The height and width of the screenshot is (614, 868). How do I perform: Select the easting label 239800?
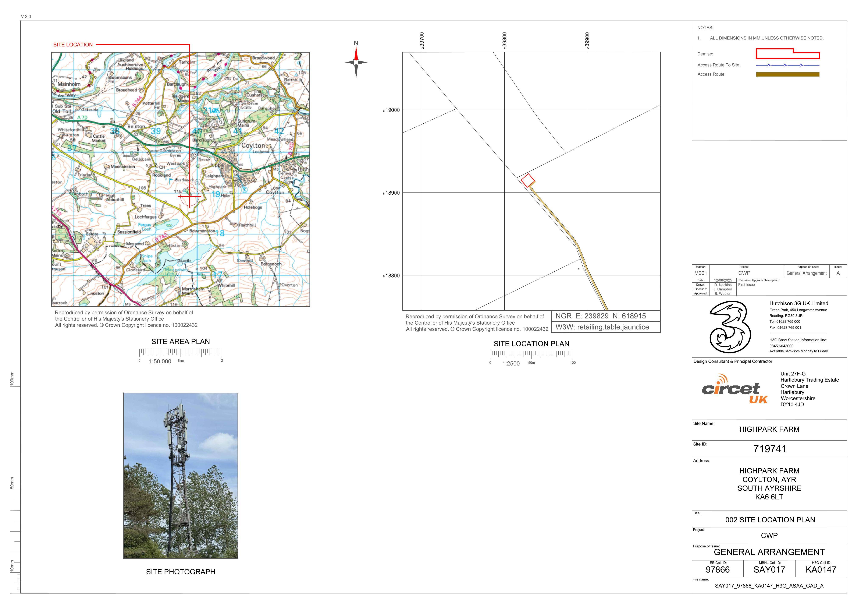tap(504, 40)
